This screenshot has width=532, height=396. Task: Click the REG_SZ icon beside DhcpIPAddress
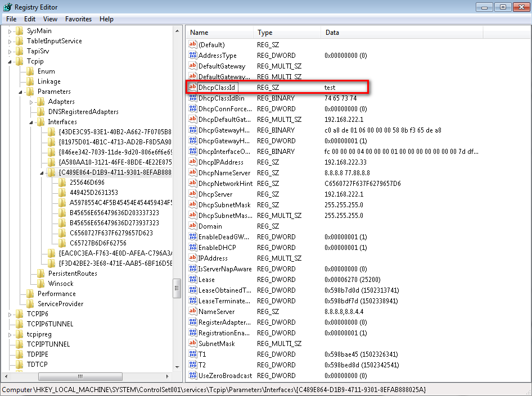coord(193,162)
